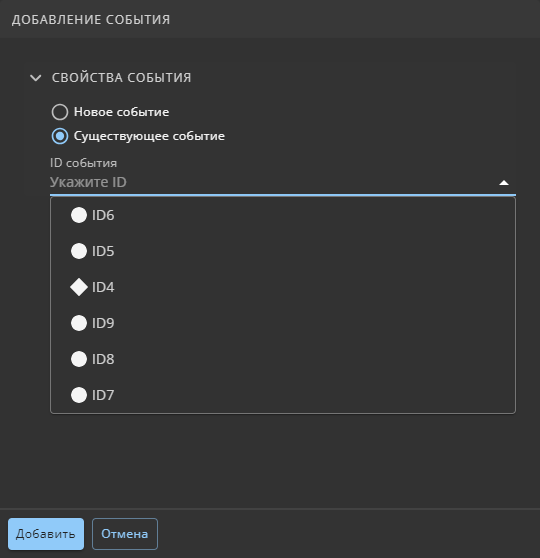Choose ID9 from the dropdown list
This screenshot has height=558, width=540.
click(283, 323)
